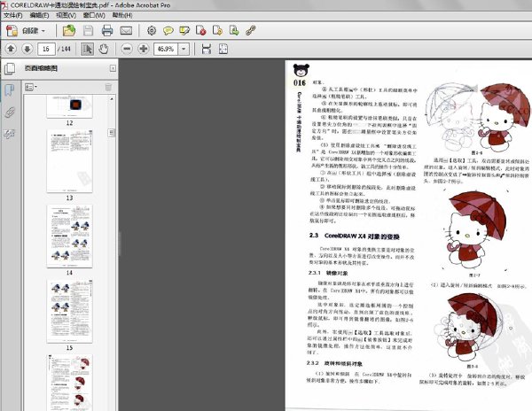
Task: Click the trash delete pages icon
Action: (108, 88)
